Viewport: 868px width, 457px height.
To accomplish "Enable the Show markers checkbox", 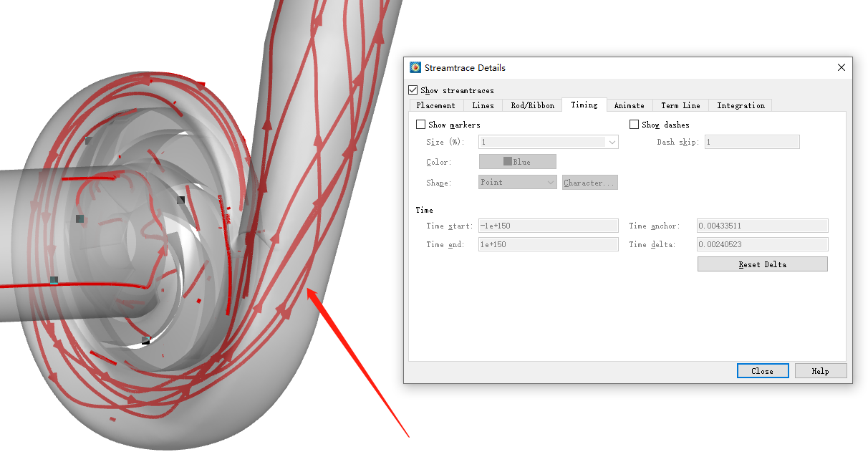I will (421, 125).
